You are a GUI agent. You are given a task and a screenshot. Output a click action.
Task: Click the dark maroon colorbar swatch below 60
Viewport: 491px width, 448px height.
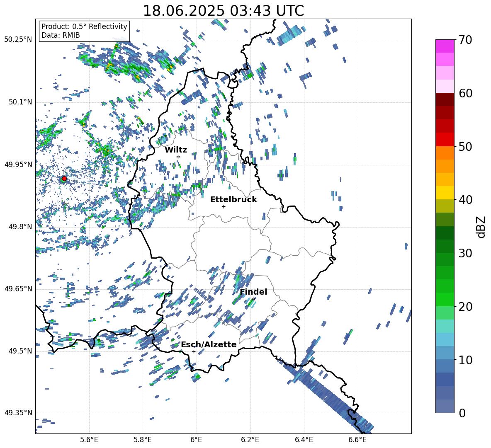click(x=445, y=99)
